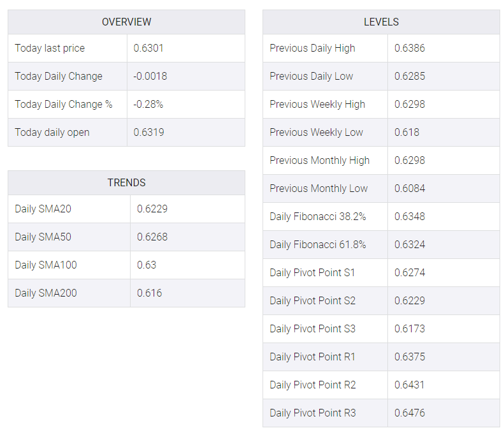
Task: Select the -0.28% daily change value
Action: (x=148, y=104)
